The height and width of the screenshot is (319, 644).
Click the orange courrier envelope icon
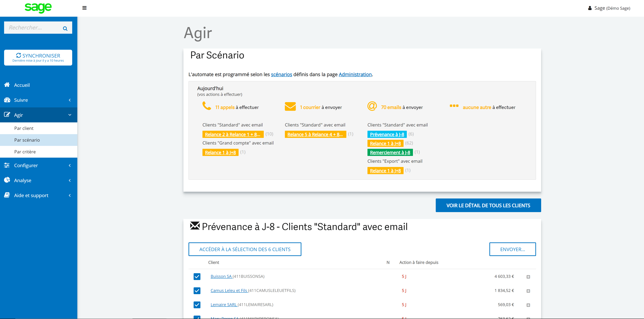pos(290,107)
